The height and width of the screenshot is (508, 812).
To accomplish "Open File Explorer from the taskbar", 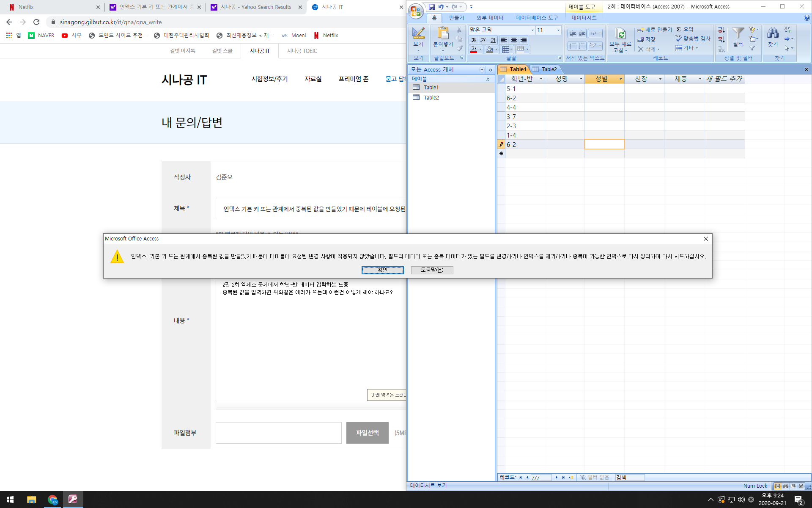I will (x=31, y=500).
